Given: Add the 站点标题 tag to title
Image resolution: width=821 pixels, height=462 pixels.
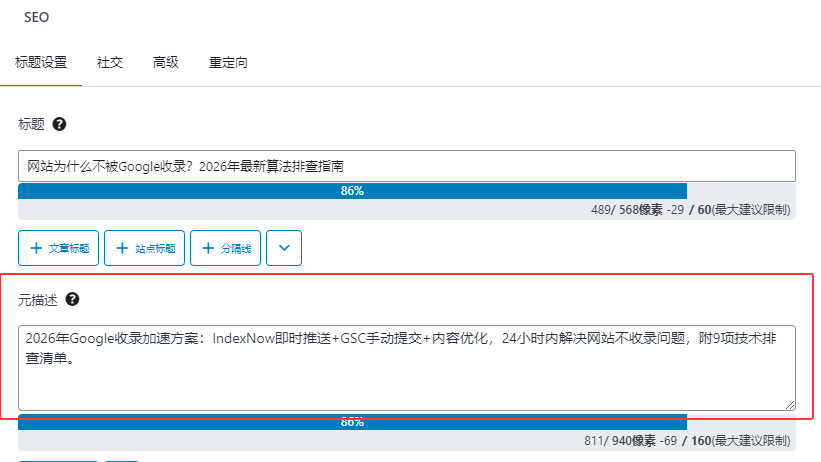Looking at the screenshot, I should (145, 248).
